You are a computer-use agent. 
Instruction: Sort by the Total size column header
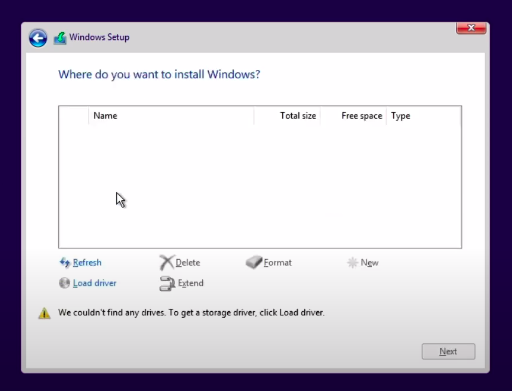point(287,116)
